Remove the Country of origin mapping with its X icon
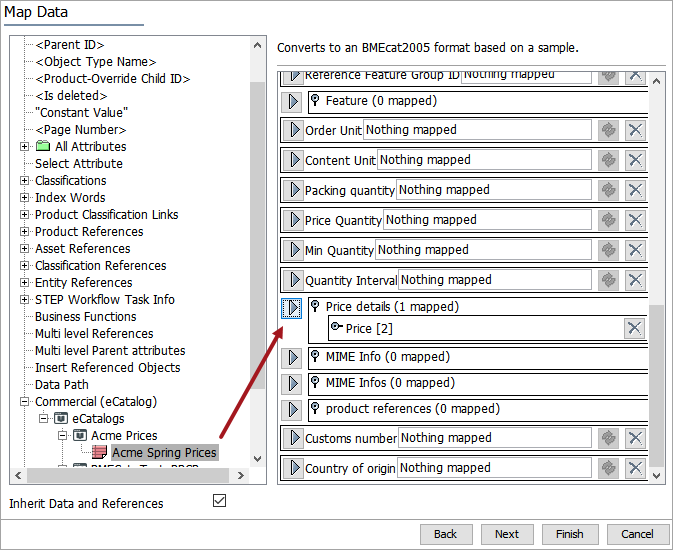Image resolution: width=673 pixels, height=550 pixels. pos(635,468)
